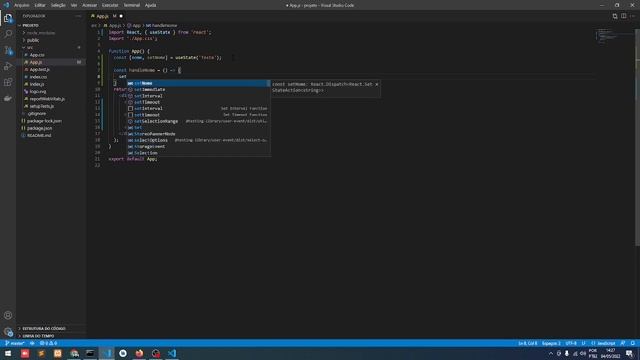Open errors and warnings count in status bar
This screenshot has width=640, height=360.
click(x=48, y=343)
